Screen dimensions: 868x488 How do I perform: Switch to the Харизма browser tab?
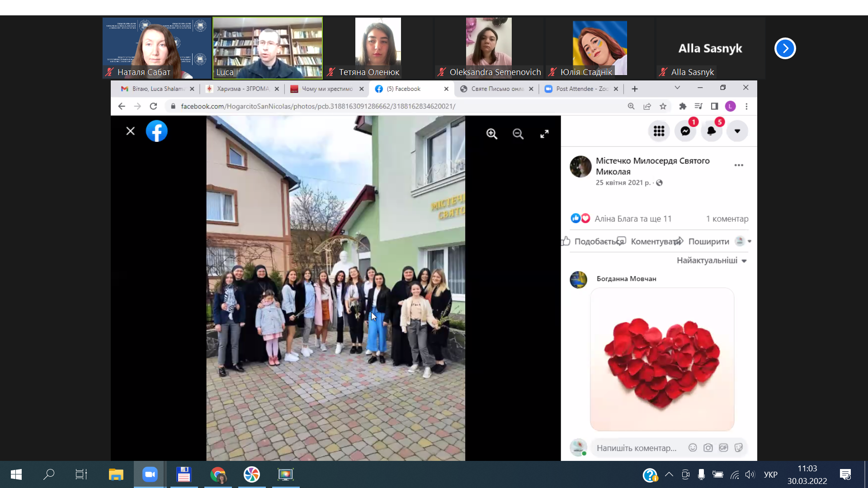point(242,89)
